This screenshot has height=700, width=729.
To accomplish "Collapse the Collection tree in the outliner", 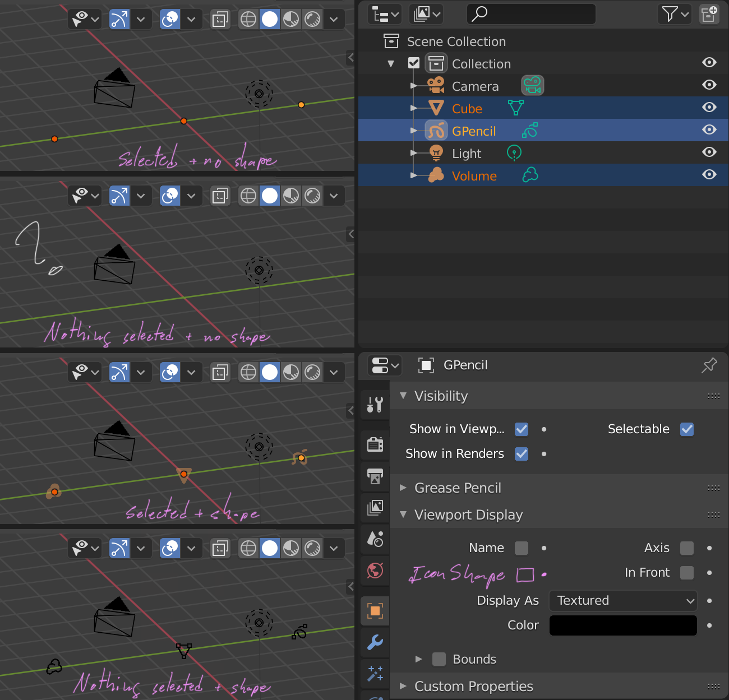I will point(391,63).
